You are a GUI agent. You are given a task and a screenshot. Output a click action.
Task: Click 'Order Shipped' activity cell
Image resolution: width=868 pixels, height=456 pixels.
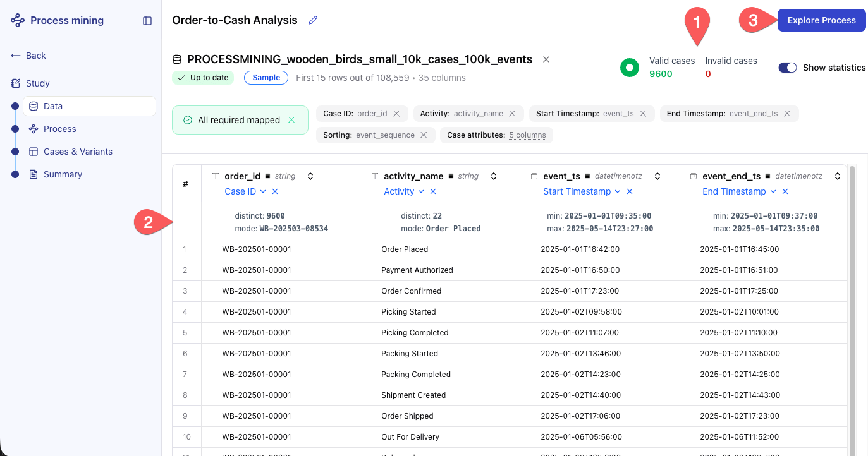407,416
